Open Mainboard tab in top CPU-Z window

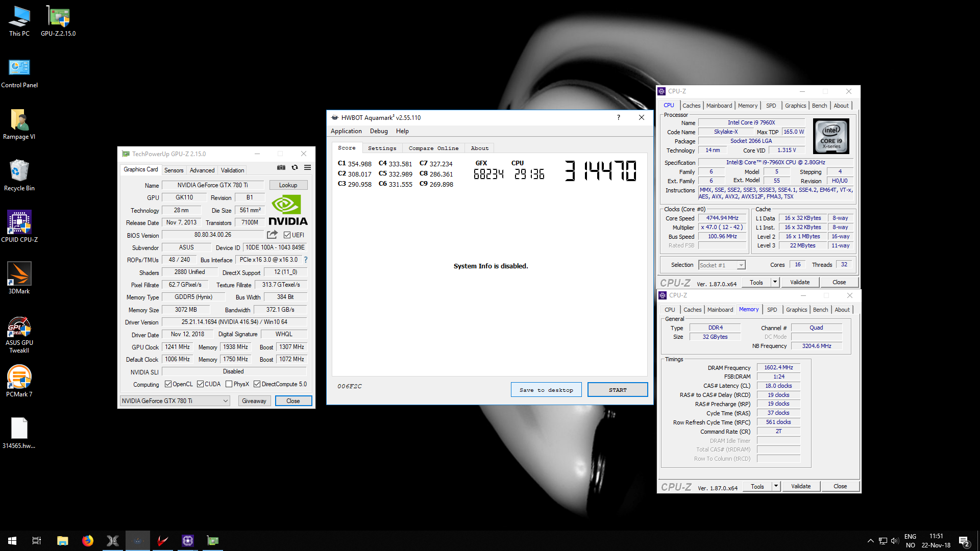point(719,106)
